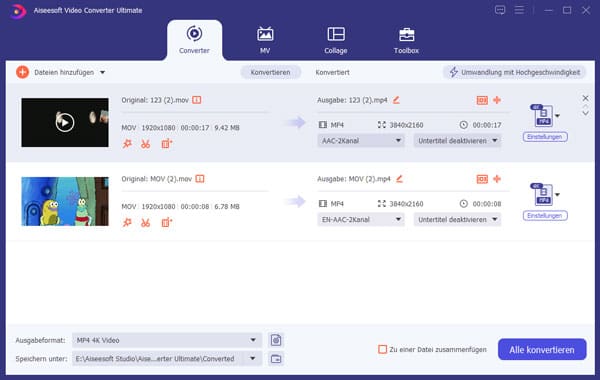Move 123 (2).mov down in the list
The image size is (600, 380).
(x=585, y=113)
